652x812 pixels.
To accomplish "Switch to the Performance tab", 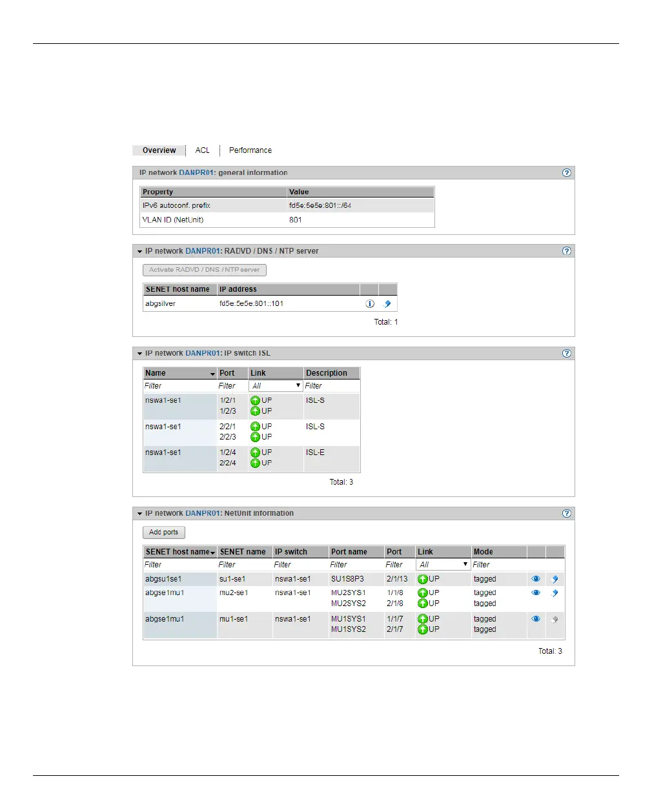I will click(x=250, y=150).
